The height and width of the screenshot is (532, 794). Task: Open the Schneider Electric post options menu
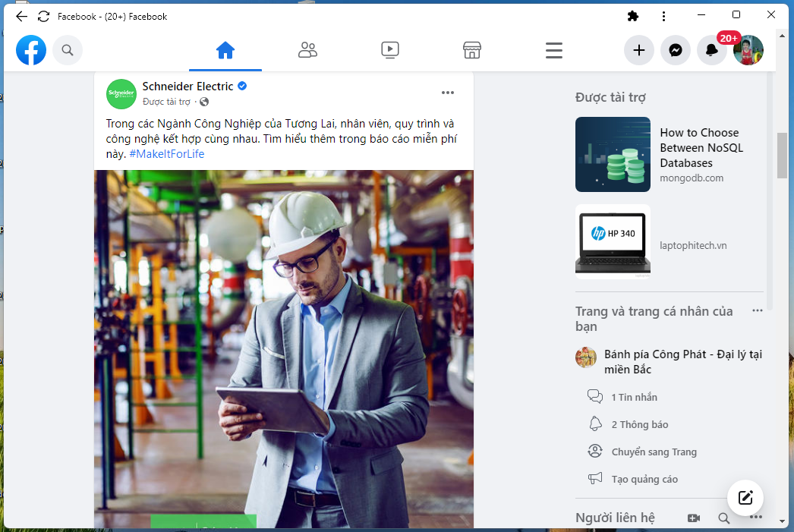(x=448, y=93)
